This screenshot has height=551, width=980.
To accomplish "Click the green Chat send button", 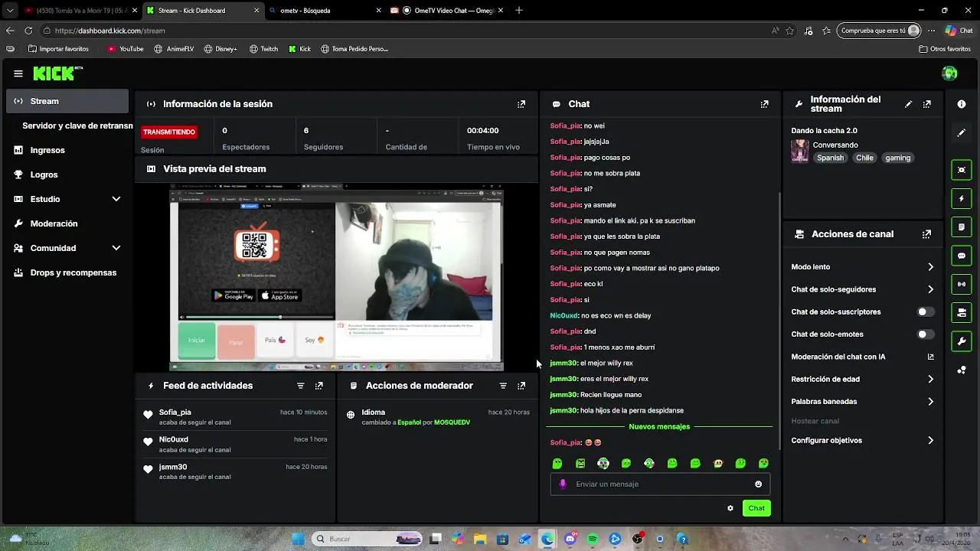I will (756, 508).
